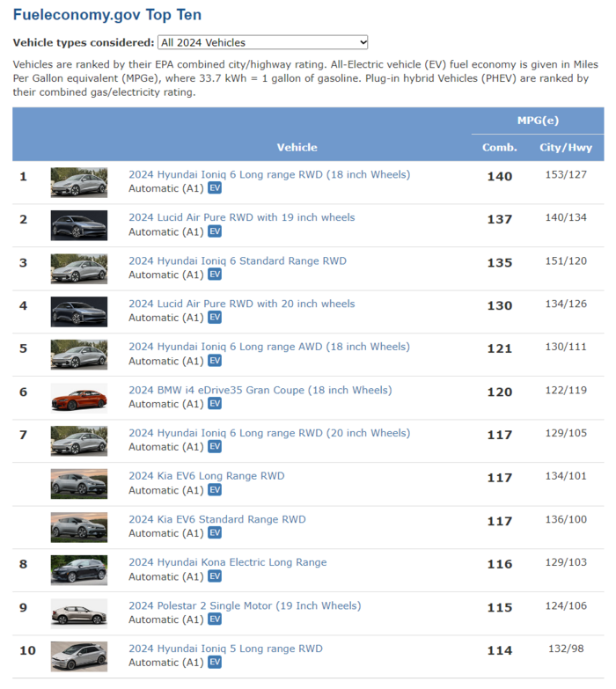
Task: Click the EV badge under Lucid Air Pure RWD with 19 inch wheels
Action: coord(215,231)
